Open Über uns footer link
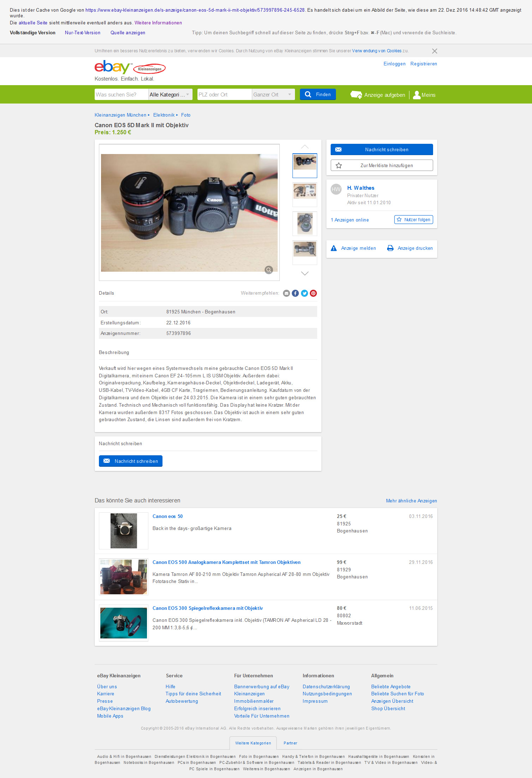This screenshot has height=778, width=532. tap(107, 687)
